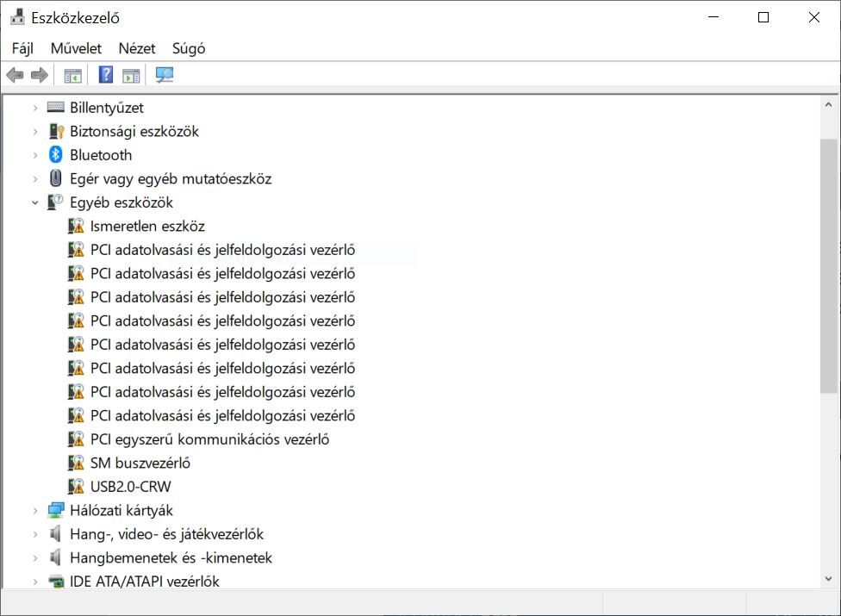Click the scan for hardware changes monitor icon

pos(164,74)
